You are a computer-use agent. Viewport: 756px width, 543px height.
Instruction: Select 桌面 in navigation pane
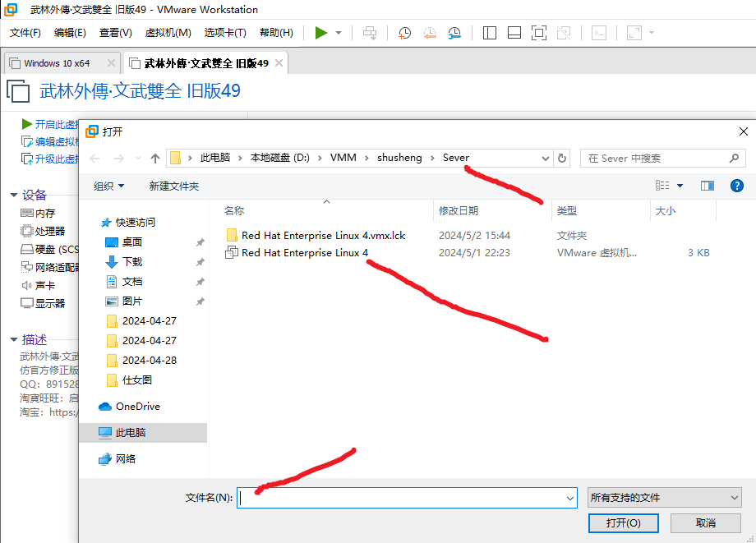[124, 242]
